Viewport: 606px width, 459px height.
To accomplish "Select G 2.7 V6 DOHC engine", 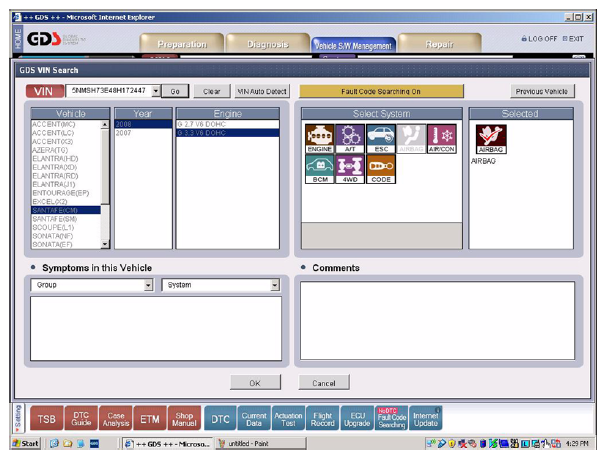I will (x=228, y=124).
